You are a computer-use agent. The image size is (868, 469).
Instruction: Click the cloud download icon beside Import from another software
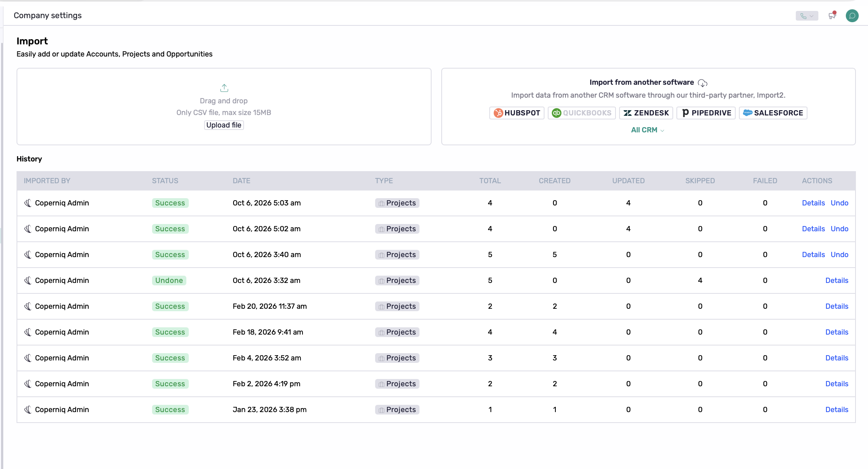(703, 83)
